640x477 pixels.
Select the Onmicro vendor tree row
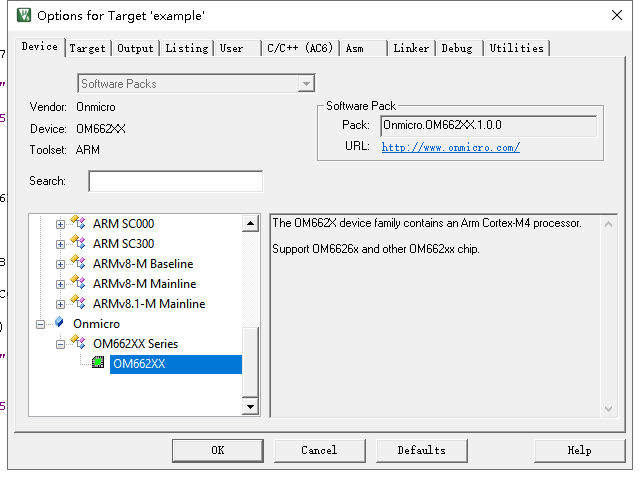pyautogui.click(x=96, y=324)
